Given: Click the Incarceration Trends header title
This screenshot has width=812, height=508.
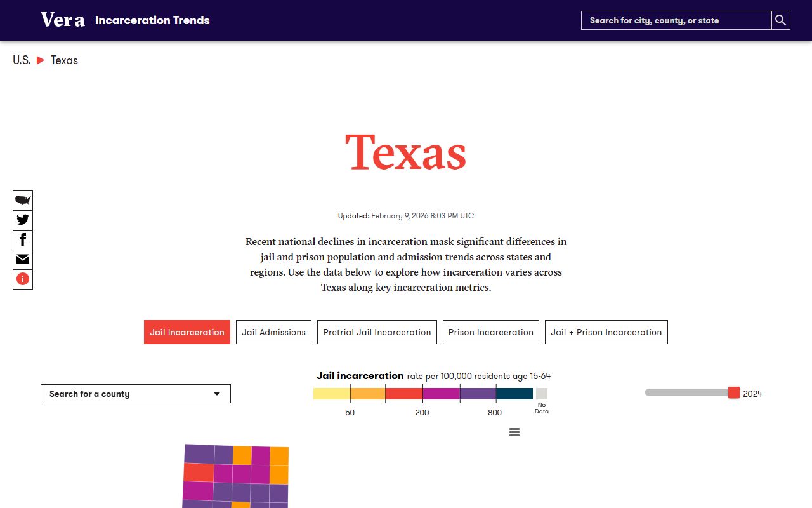Looking at the screenshot, I should click(152, 20).
